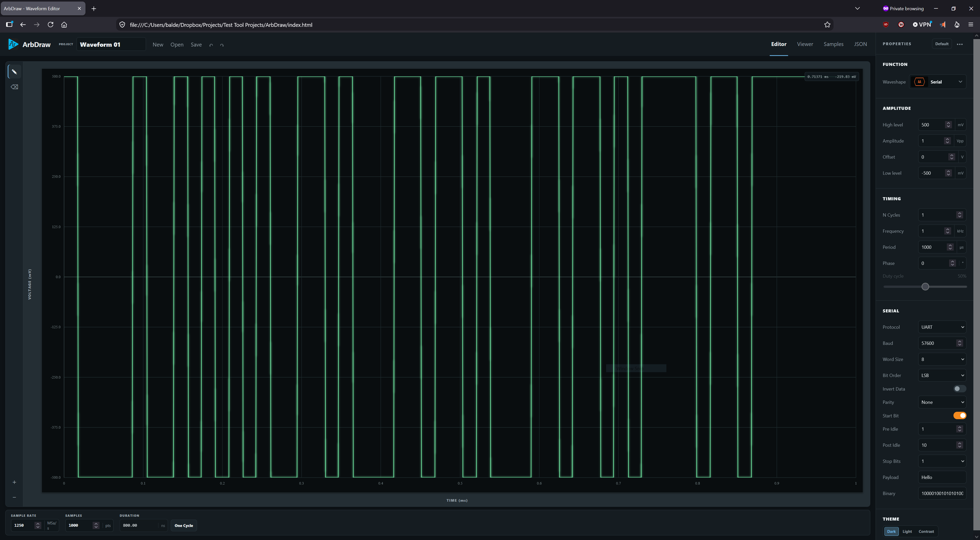Open the Waveshape Serial dropdown
This screenshot has width=980, height=540.
click(938, 82)
